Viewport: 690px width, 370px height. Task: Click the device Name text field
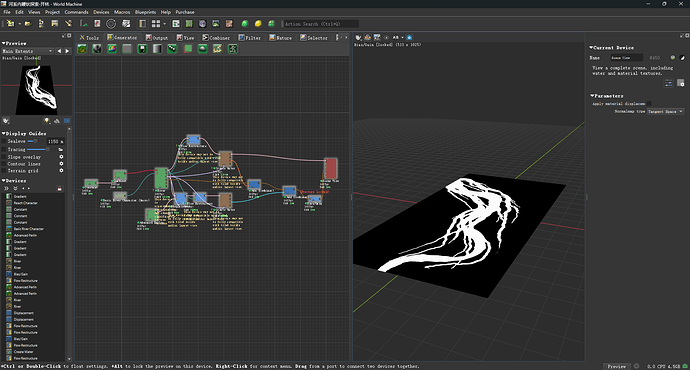[x=627, y=58]
